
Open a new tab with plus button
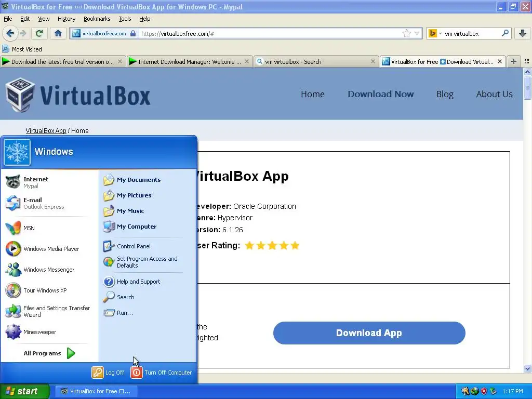(514, 61)
